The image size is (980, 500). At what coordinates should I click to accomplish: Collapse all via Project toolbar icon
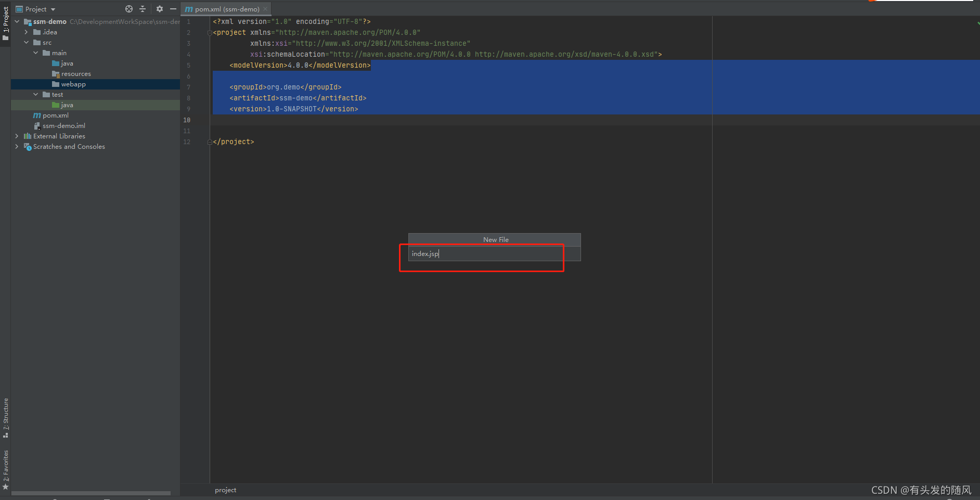point(143,9)
